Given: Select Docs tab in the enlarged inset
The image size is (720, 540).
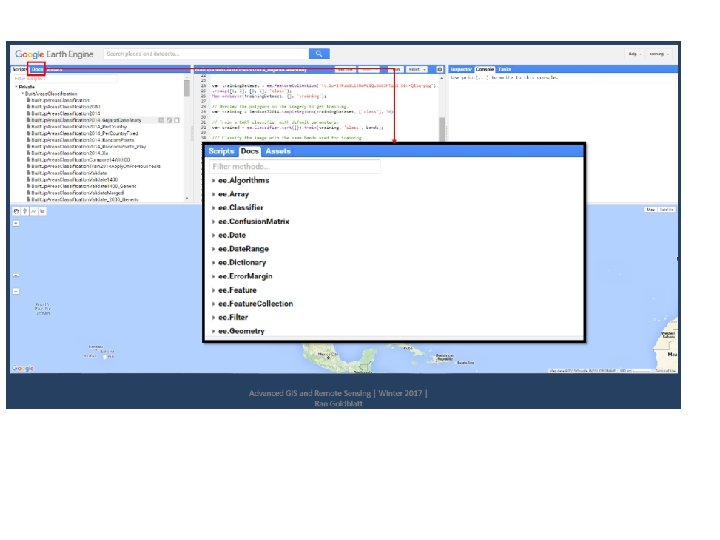Looking at the screenshot, I should coord(250,151).
